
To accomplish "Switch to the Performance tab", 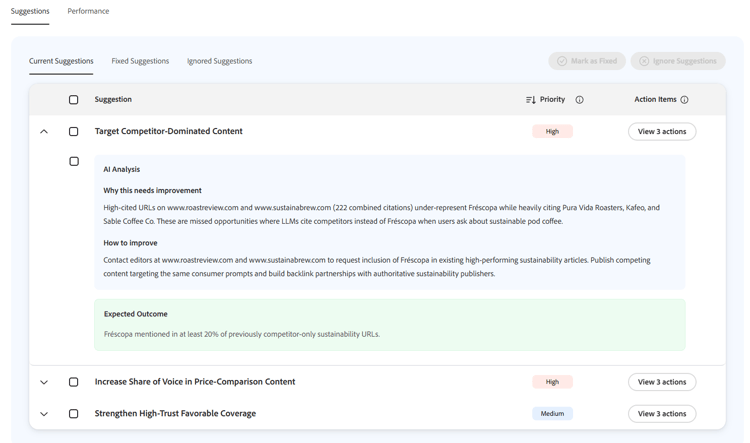I will click(x=88, y=11).
